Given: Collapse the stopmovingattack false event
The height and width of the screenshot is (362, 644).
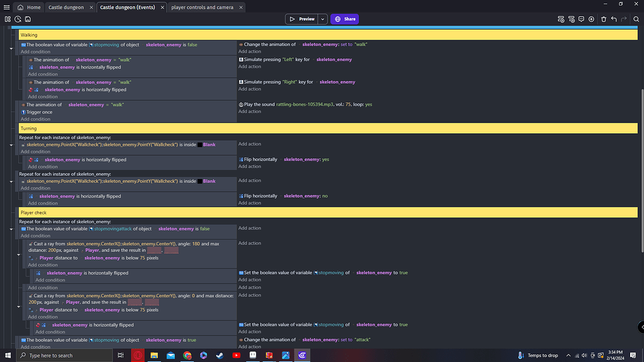Looking at the screenshot, I should (x=11, y=229).
